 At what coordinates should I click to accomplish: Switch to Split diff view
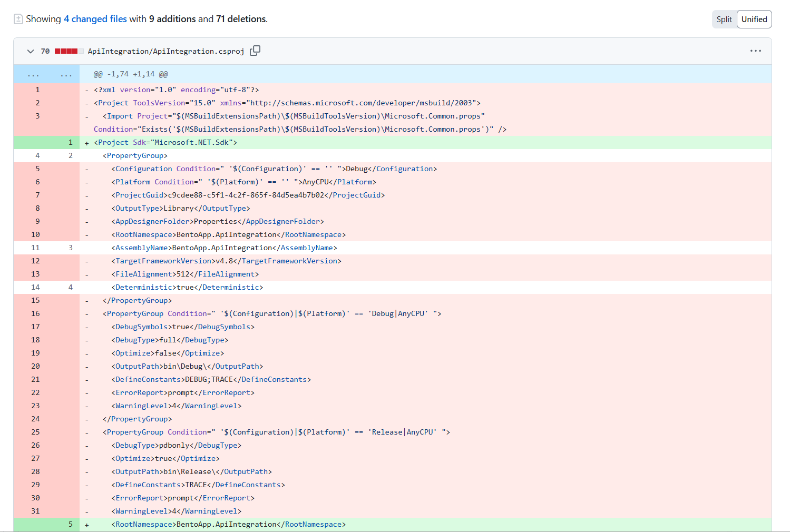pyautogui.click(x=724, y=19)
